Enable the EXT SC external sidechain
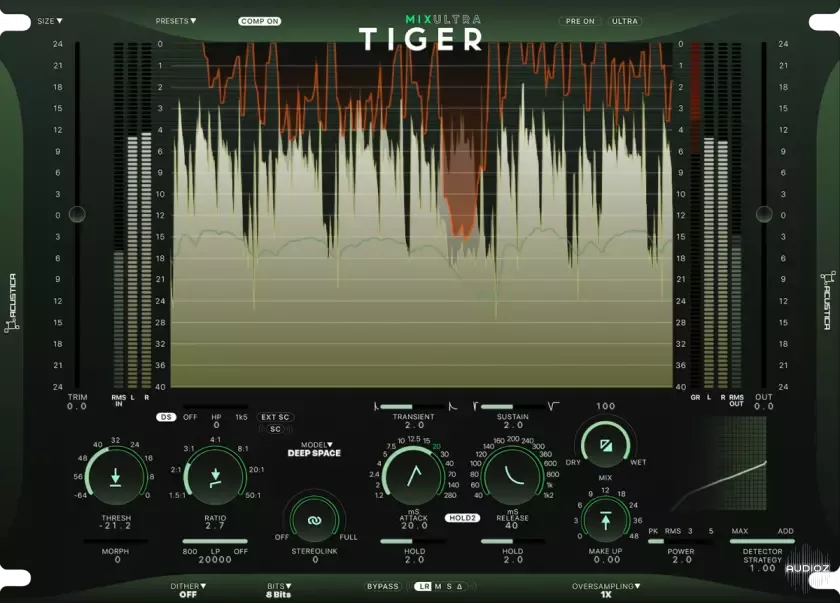This screenshot has width=840, height=603. pos(275,417)
